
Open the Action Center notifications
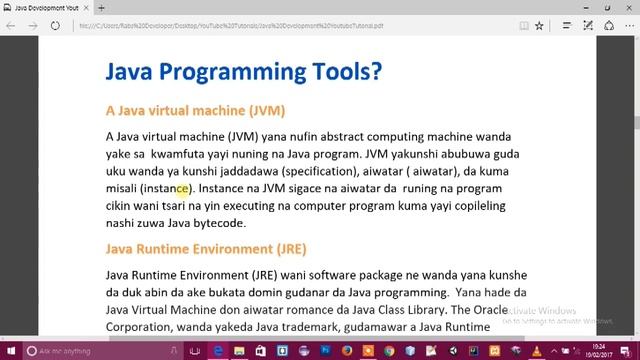coord(625,351)
